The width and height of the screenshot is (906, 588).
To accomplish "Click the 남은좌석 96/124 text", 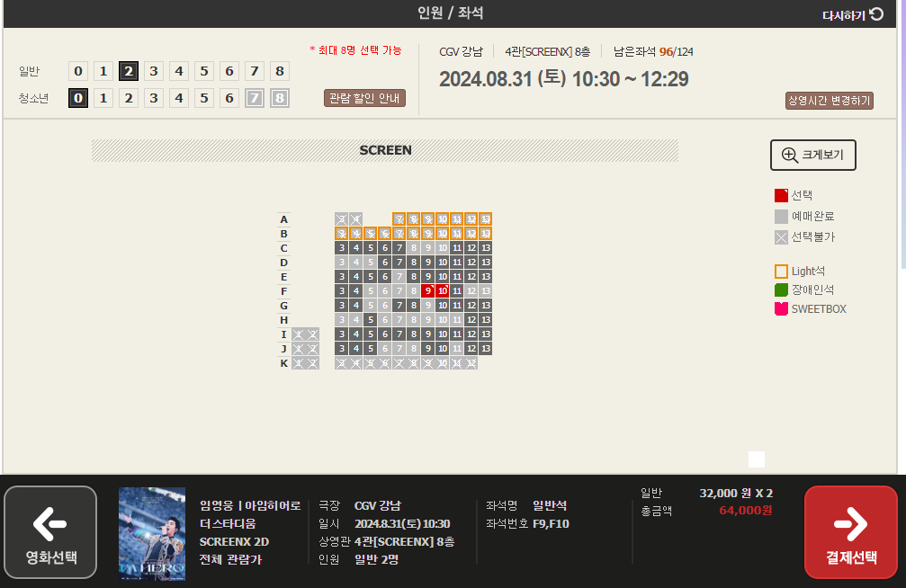I will (x=653, y=52).
